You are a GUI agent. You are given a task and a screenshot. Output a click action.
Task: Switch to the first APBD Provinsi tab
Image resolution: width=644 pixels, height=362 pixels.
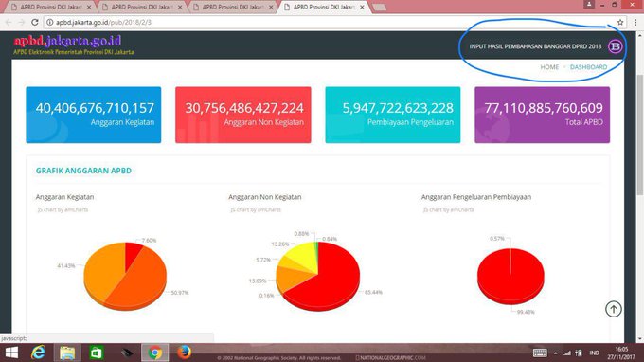(x=51, y=7)
